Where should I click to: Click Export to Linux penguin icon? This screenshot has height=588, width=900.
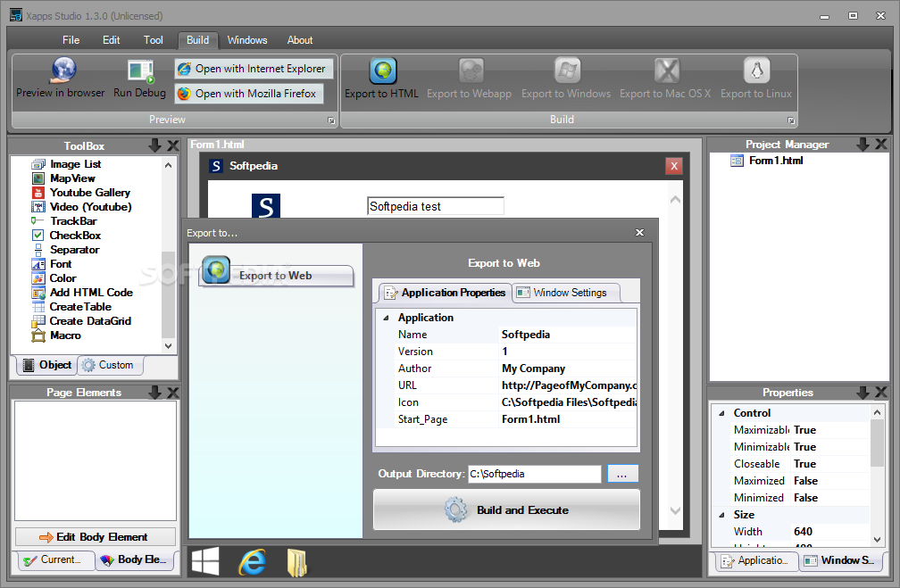[756, 71]
